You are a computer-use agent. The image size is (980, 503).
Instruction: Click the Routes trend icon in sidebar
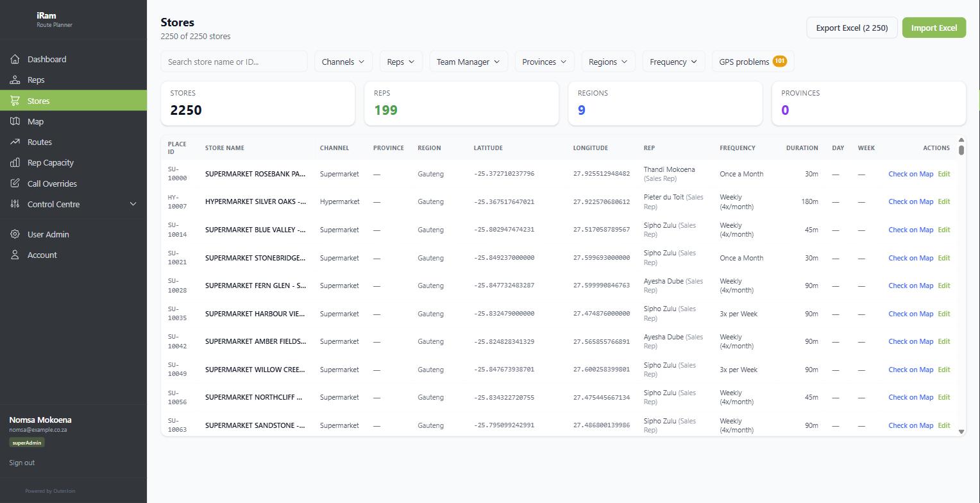click(15, 142)
